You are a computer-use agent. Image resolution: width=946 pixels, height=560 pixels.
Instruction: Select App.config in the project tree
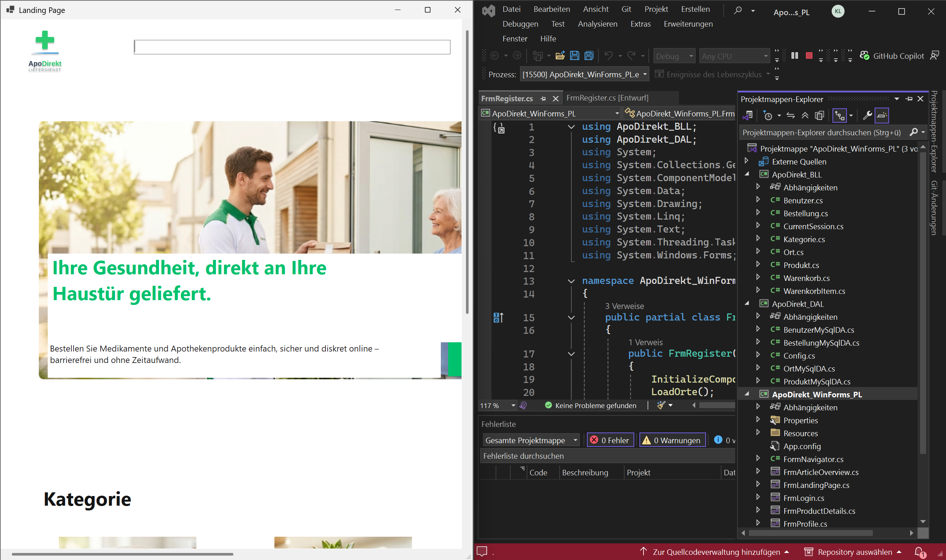click(802, 446)
